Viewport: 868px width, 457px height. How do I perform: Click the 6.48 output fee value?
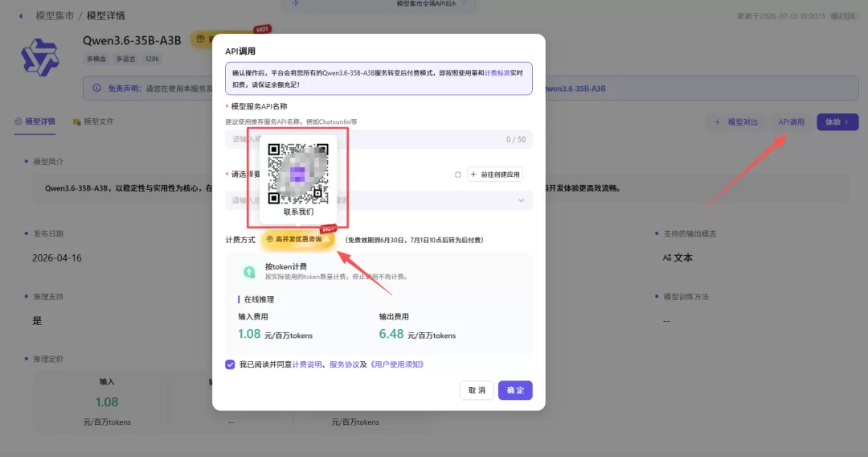click(391, 334)
